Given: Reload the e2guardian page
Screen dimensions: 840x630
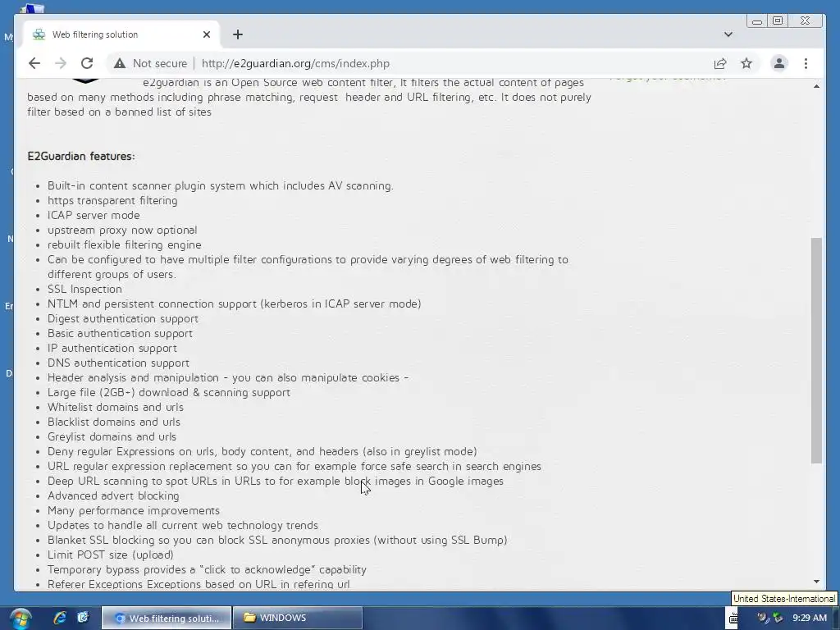Looking at the screenshot, I should click(x=87, y=63).
